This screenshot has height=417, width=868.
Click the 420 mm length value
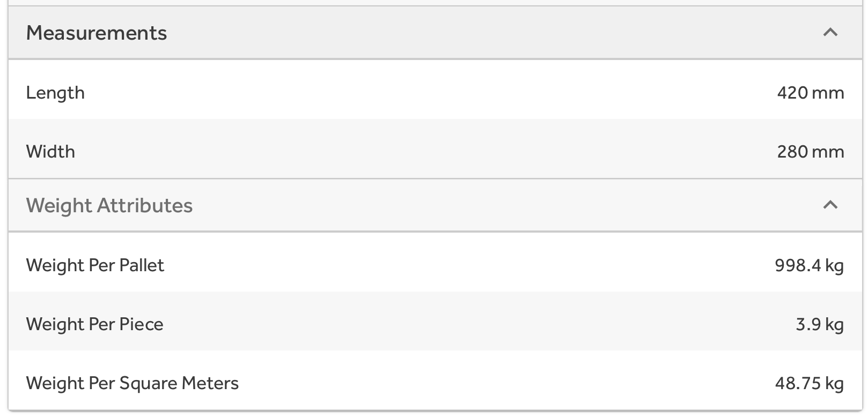click(x=810, y=93)
